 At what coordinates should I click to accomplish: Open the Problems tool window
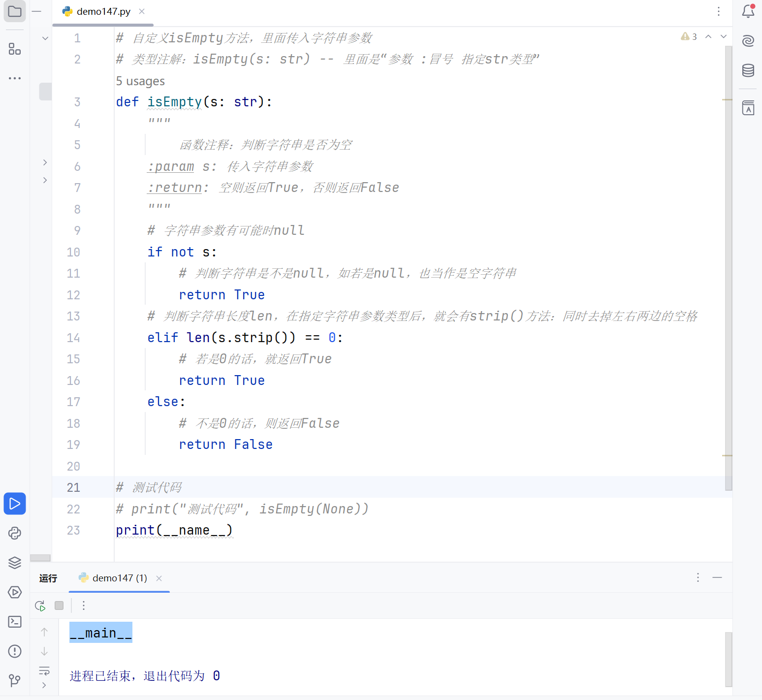[15, 651]
